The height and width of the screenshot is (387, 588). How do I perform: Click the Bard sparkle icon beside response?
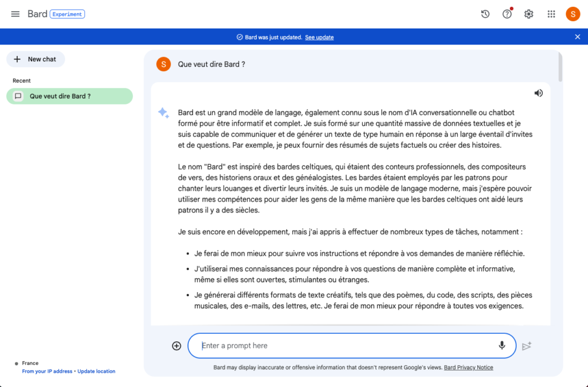(x=163, y=112)
